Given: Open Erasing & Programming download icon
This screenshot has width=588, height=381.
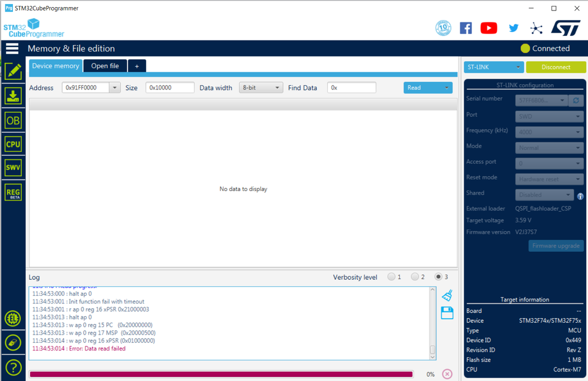Looking at the screenshot, I should pyautogui.click(x=13, y=96).
